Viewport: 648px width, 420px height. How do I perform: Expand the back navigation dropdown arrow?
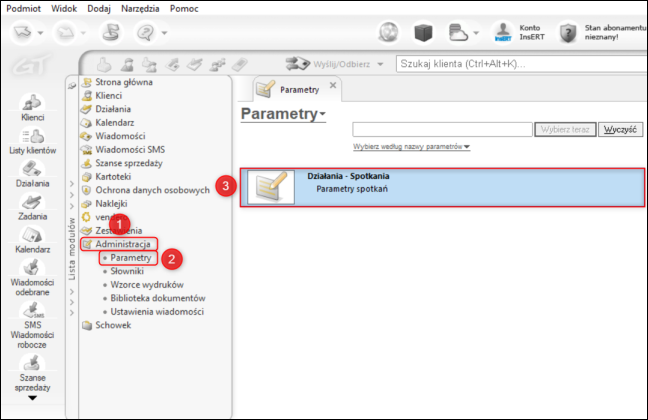(40, 33)
